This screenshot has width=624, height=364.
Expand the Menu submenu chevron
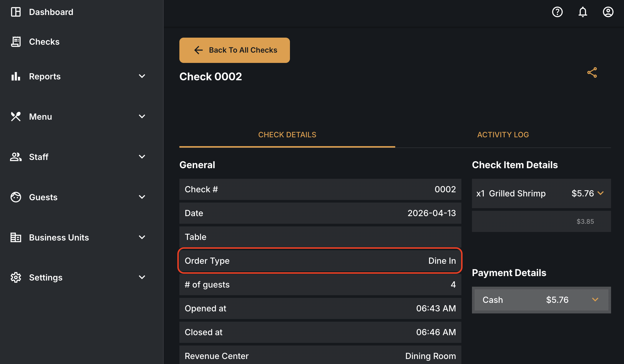(x=142, y=116)
